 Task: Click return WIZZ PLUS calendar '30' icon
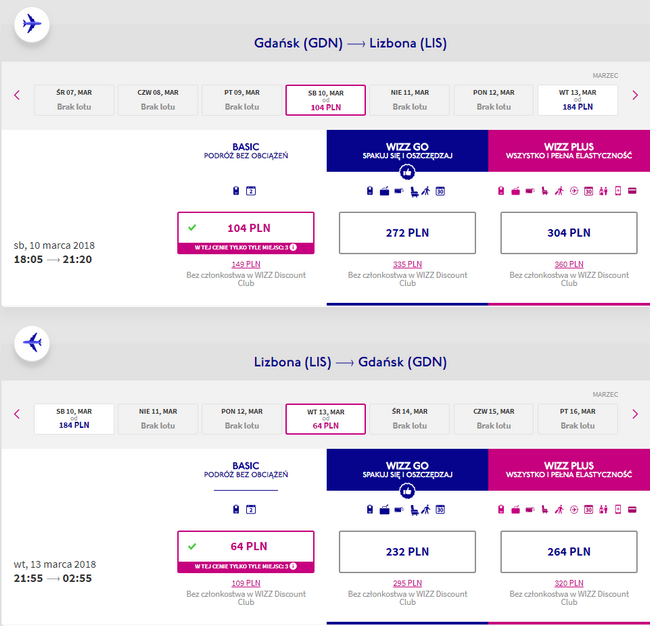pyautogui.click(x=588, y=510)
